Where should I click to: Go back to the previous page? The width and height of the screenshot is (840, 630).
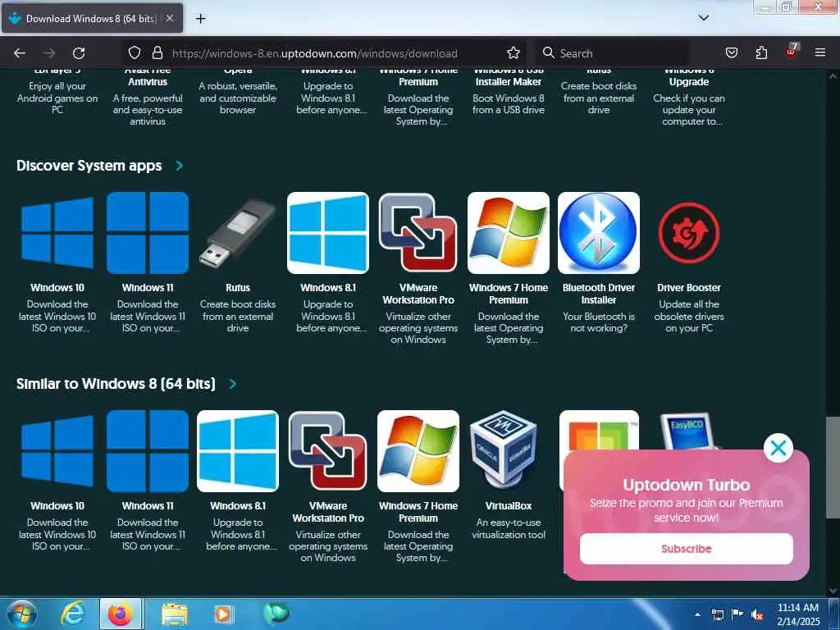(x=20, y=53)
